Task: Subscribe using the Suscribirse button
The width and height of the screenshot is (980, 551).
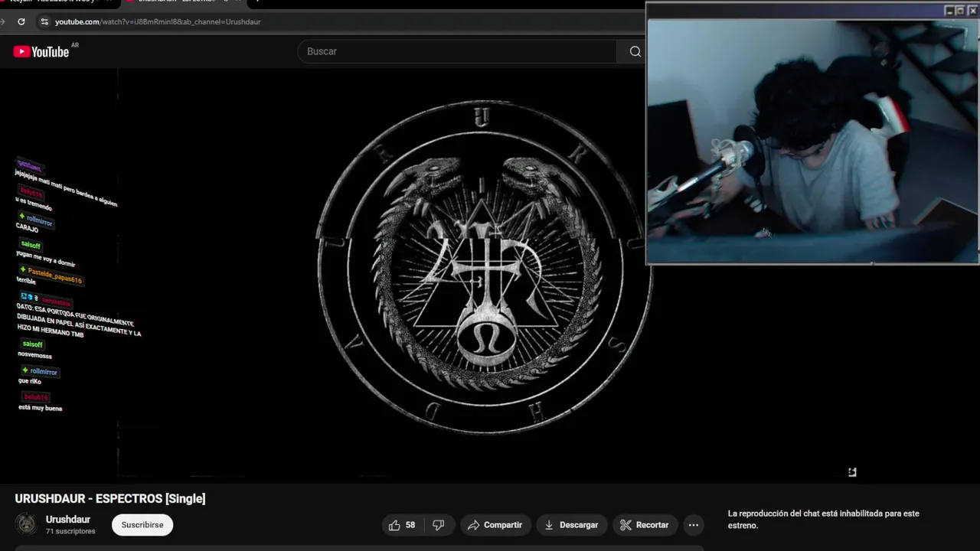Action: [142, 525]
